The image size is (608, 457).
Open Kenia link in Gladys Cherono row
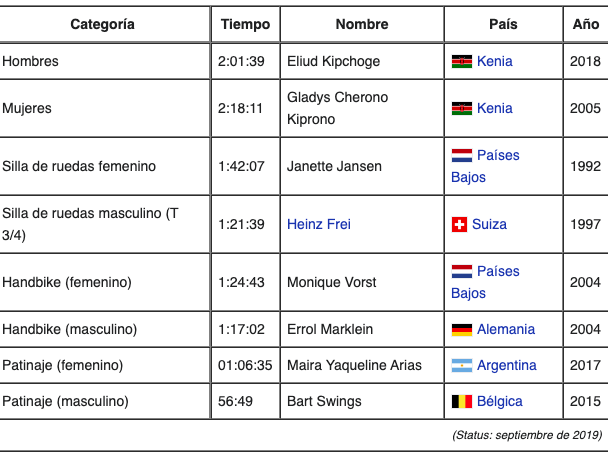click(495, 108)
